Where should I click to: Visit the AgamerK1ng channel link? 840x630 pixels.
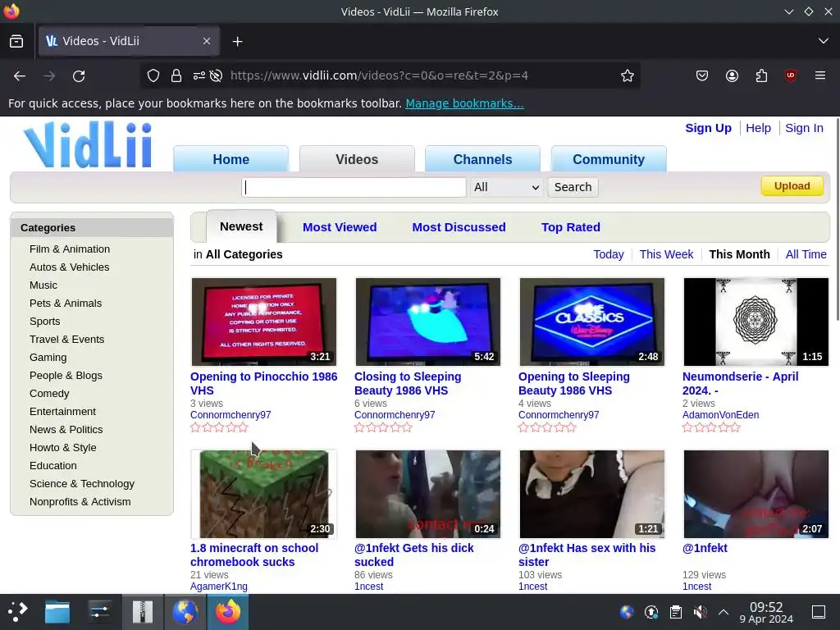(218, 586)
